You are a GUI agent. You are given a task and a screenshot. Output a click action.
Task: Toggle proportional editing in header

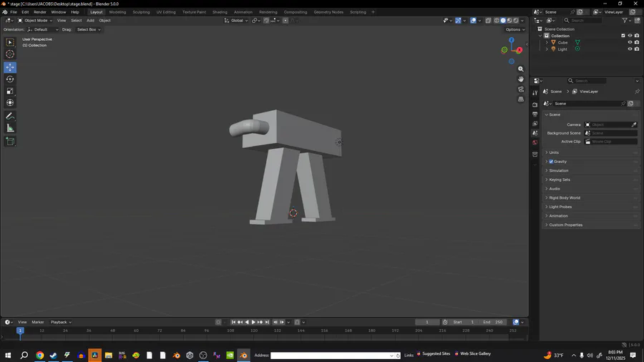pyautogui.click(x=285, y=21)
